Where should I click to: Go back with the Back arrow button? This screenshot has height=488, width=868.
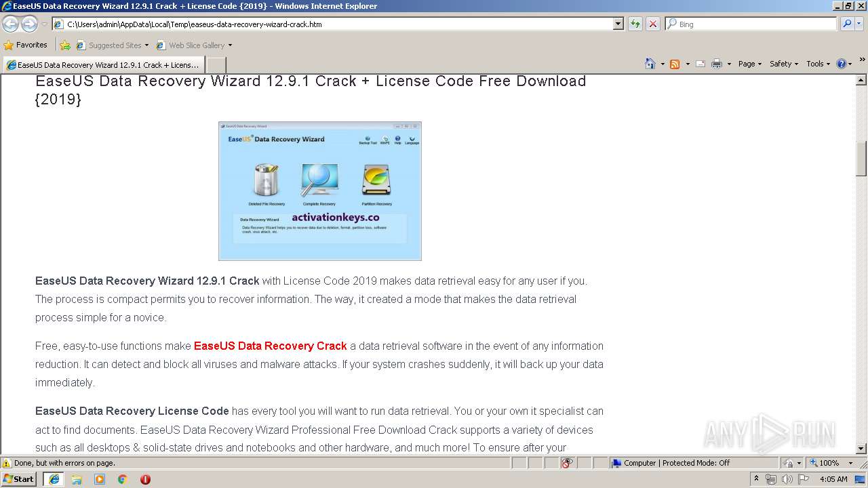coord(10,24)
